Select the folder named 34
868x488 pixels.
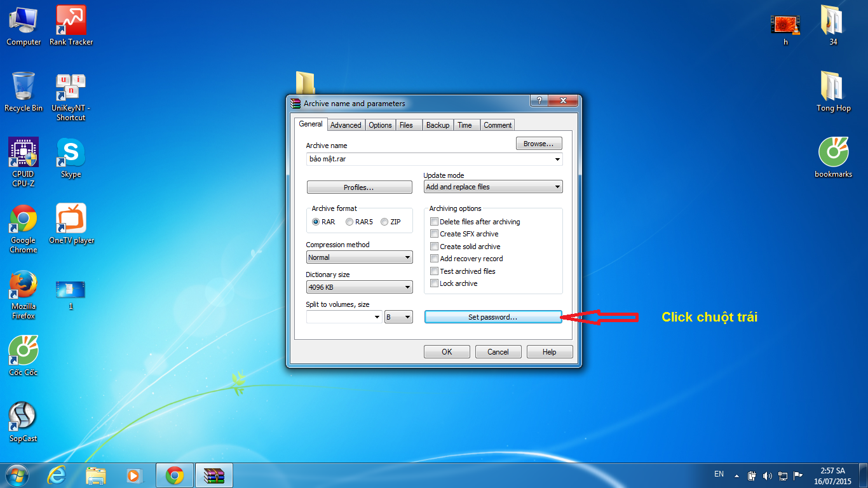pos(833,25)
